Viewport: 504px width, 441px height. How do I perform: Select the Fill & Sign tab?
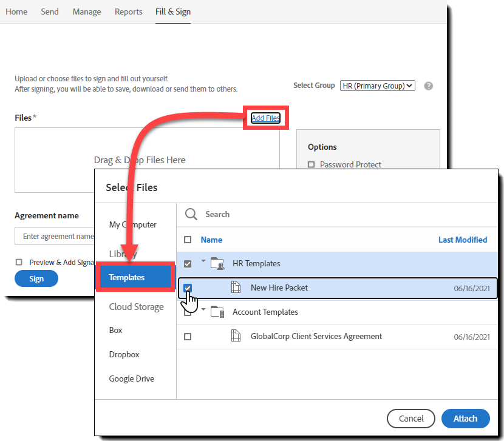point(173,12)
